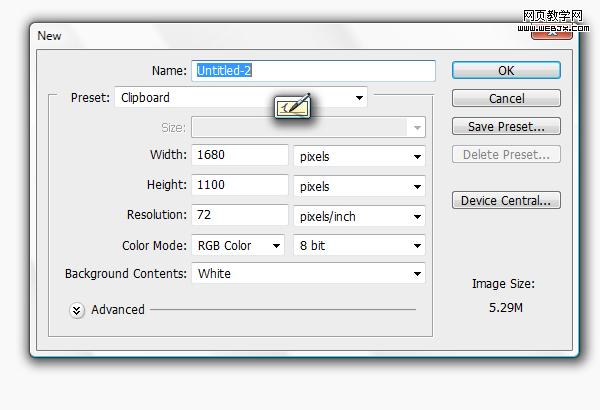The height and width of the screenshot is (410, 600).
Task: Click the Cancel button
Action: point(506,98)
